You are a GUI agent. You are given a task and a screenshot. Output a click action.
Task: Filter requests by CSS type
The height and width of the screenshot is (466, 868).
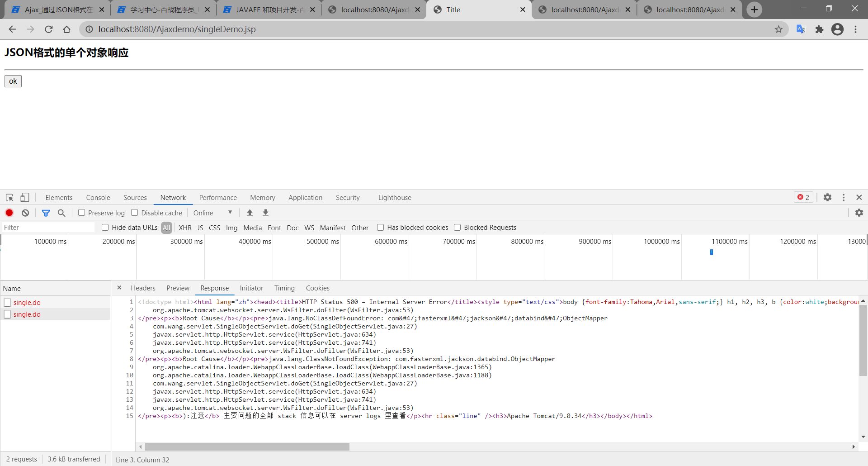click(x=214, y=228)
